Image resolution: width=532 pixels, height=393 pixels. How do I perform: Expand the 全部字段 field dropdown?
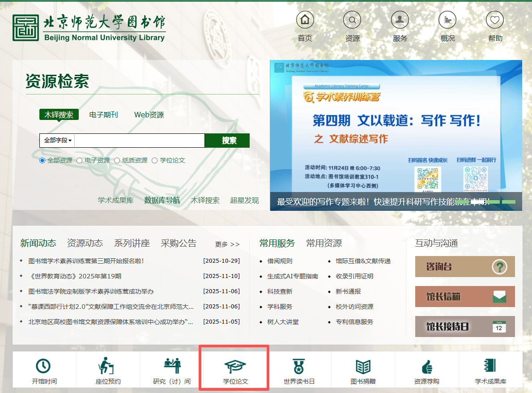tap(57, 141)
